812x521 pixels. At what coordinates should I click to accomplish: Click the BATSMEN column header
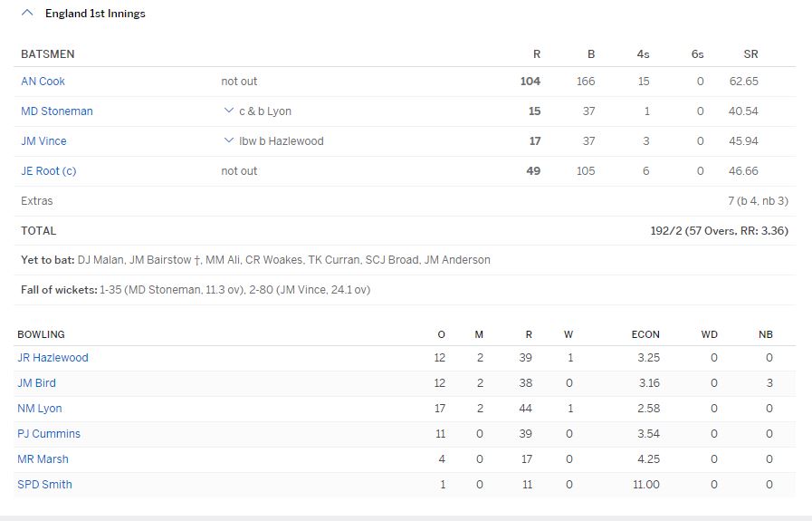tap(48, 54)
